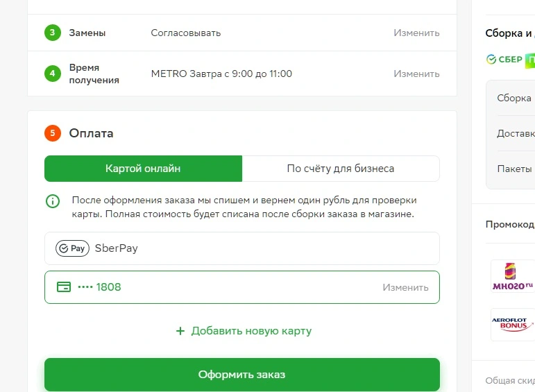
Task: Change Время получения via Изменить
Action: pyautogui.click(x=416, y=74)
